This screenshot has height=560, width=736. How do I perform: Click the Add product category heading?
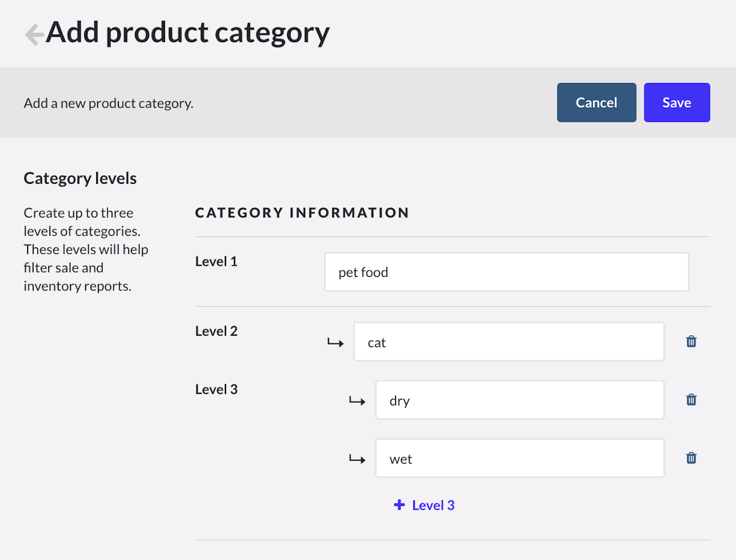click(x=188, y=33)
